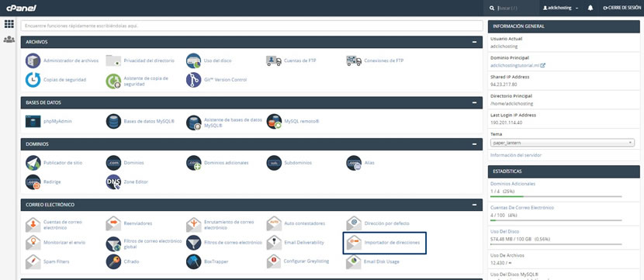Open the Subdominios icon

[274, 163]
